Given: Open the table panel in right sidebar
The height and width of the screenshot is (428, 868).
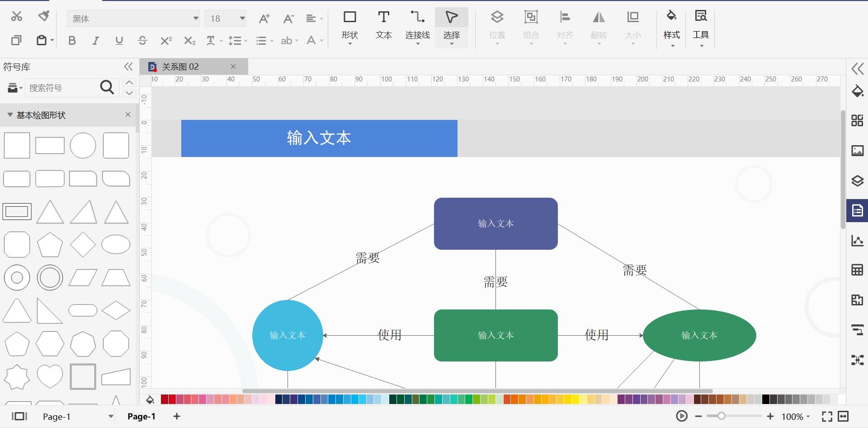Looking at the screenshot, I should (857, 270).
